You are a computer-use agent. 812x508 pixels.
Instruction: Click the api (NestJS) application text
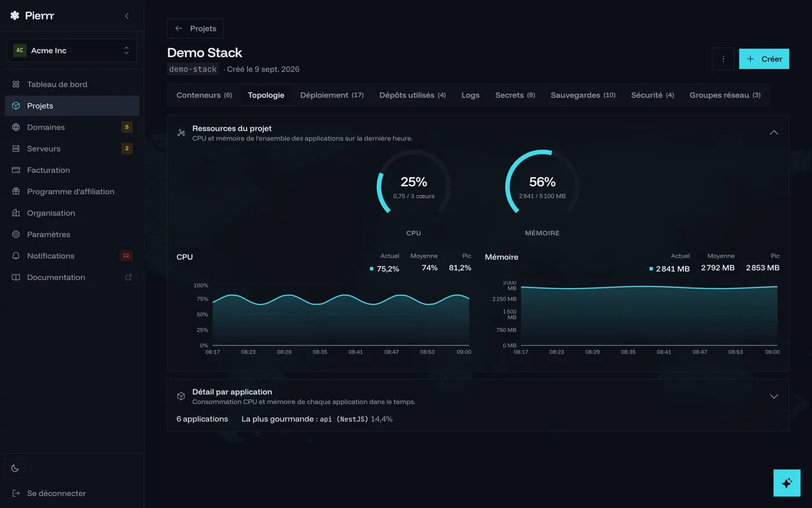[x=344, y=419]
